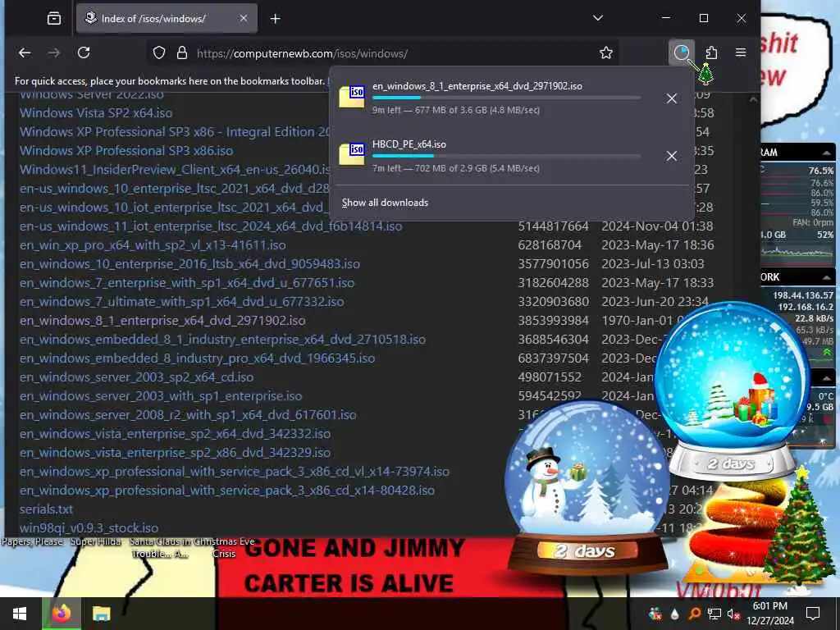This screenshot has width=840, height=630.
Task: Click the size 5144817664 cell
Action: click(x=554, y=226)
